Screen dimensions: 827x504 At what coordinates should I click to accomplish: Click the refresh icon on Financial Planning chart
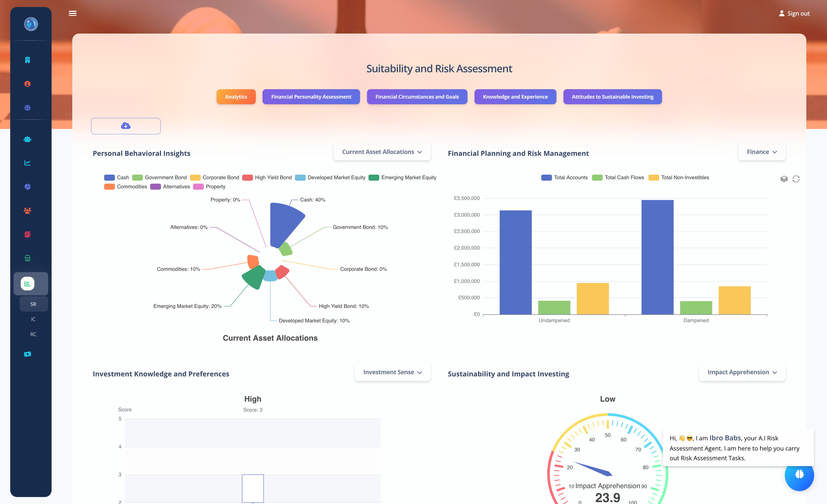796,179
